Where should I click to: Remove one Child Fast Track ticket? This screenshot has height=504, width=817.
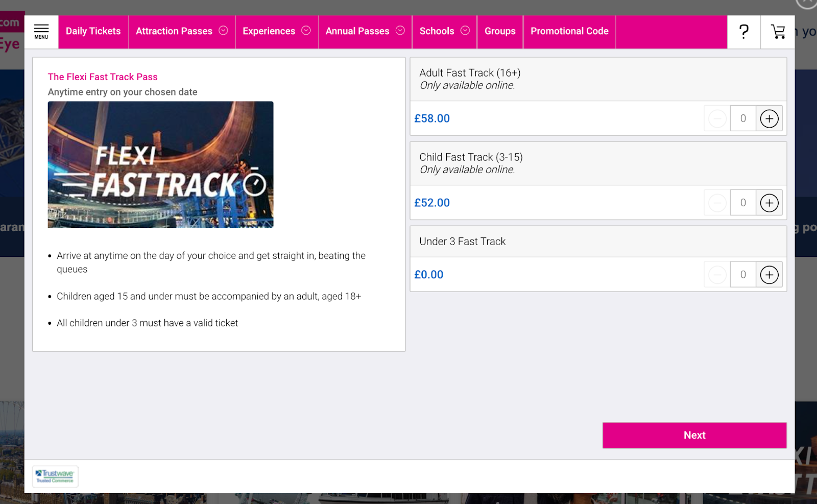pyautogui.click(x=717, y=203)
